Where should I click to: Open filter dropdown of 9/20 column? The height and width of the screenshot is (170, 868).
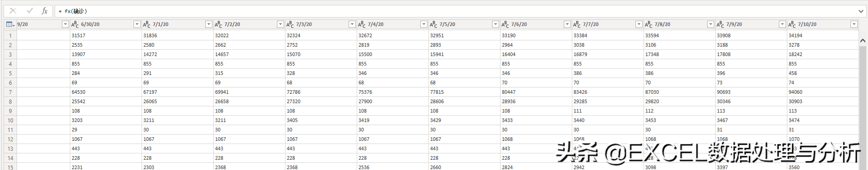click(x=65, y=24)
